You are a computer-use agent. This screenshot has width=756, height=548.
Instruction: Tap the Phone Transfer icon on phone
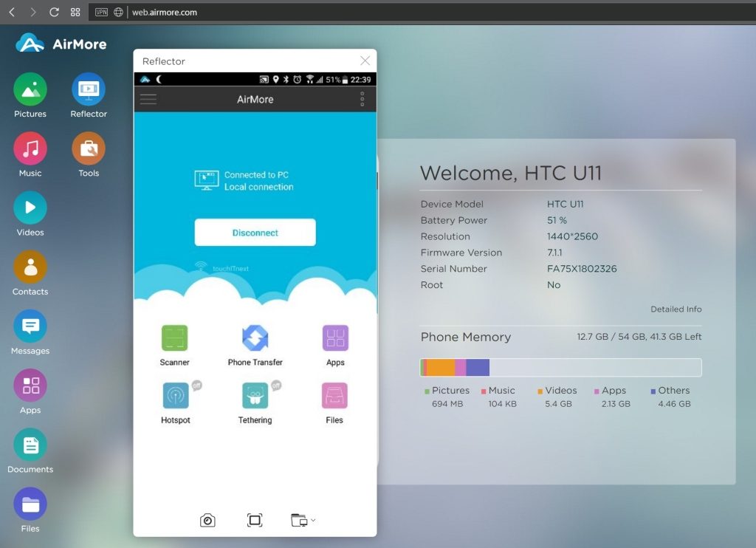[x=255, y=338]
